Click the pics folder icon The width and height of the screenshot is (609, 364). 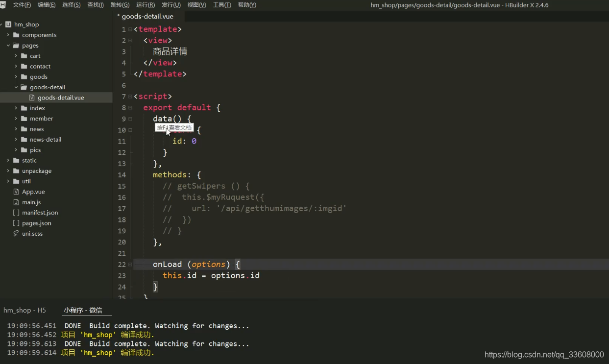tap(24, 150)
